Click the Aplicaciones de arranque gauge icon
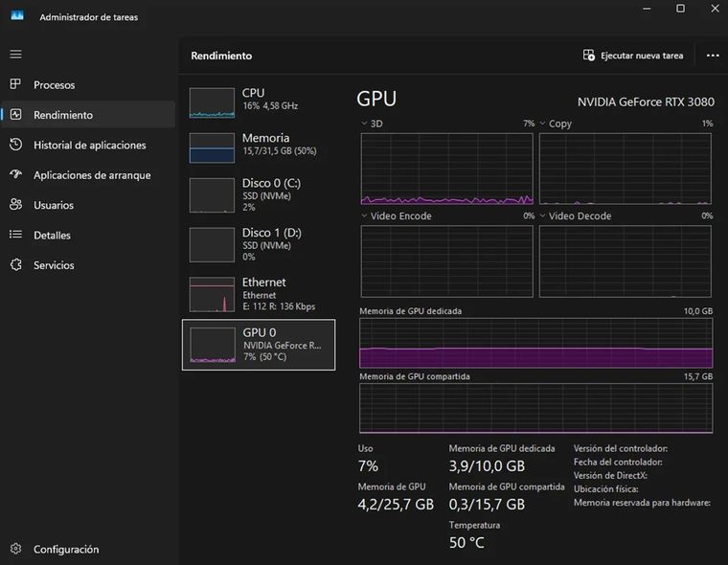The image size is (728, 565). 15,174
